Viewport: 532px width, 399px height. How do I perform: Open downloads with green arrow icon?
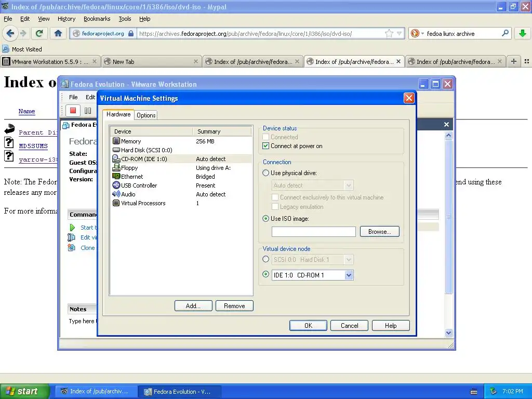522,33
